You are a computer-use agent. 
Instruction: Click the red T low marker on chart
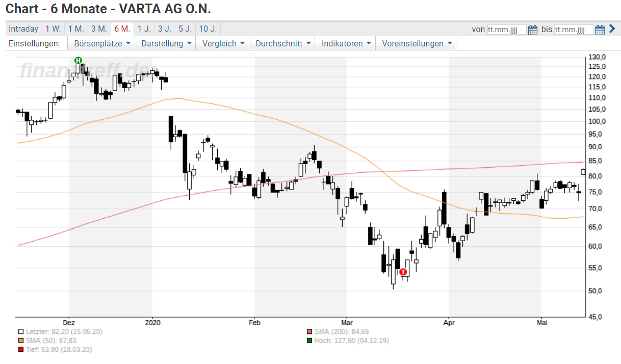click(x=403, y=272)
